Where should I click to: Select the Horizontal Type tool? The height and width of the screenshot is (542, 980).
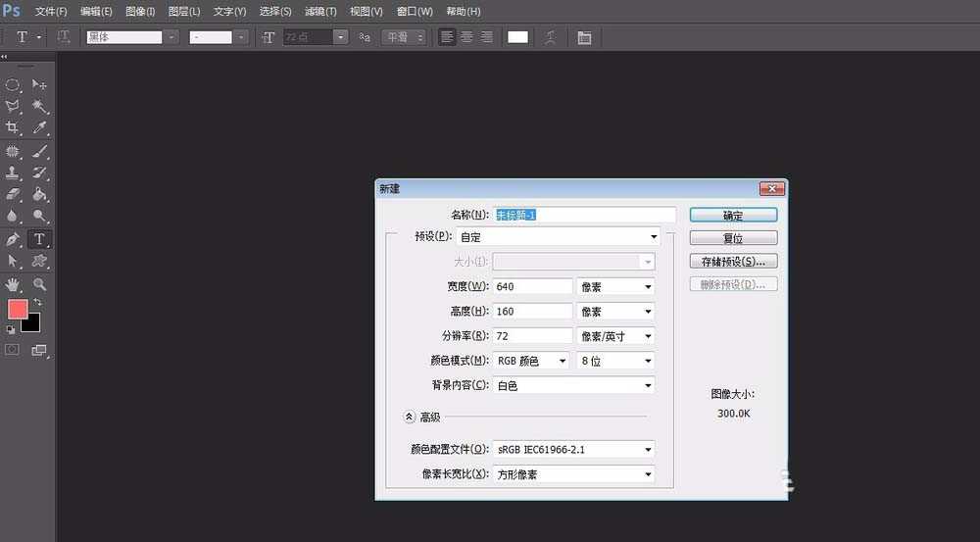(x=40, y=239)
